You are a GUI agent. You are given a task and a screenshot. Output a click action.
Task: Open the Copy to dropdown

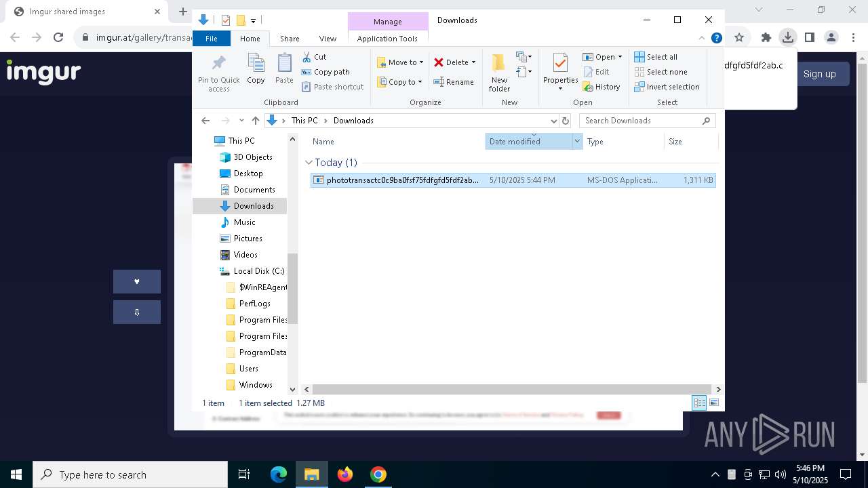pyautogui.click(x=400, y=82)
